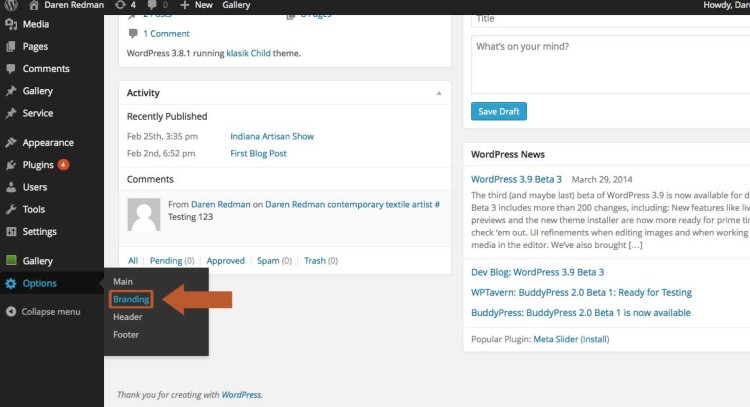Viewport: 750px width, 407px height.
Task: Click the Media icon in sidebar
Action: [x=11, y=24]
